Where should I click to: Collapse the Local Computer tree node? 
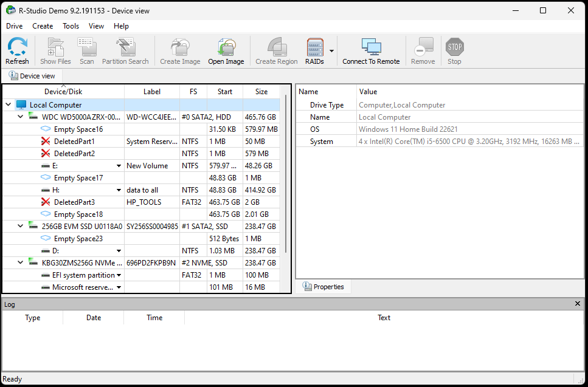point(9,105)
